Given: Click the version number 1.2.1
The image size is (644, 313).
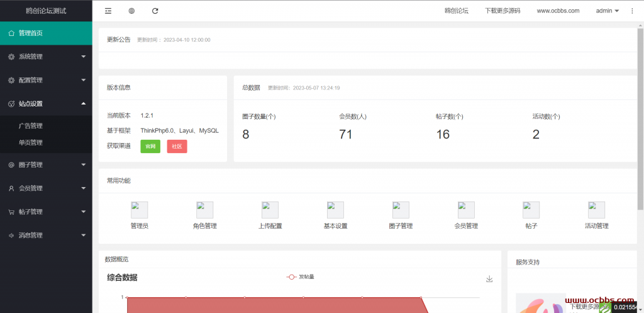Looking at the screenshot, I should (x=147, y=116).
